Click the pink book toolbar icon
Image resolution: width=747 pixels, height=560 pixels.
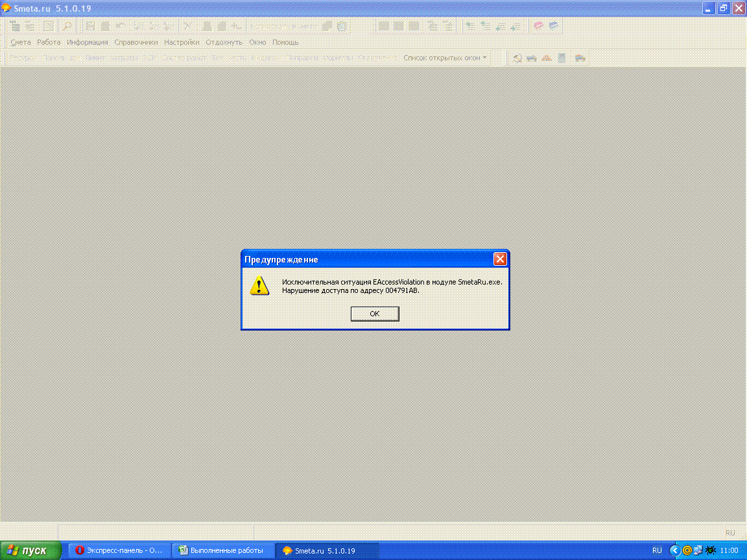click(x=538, y=26)
